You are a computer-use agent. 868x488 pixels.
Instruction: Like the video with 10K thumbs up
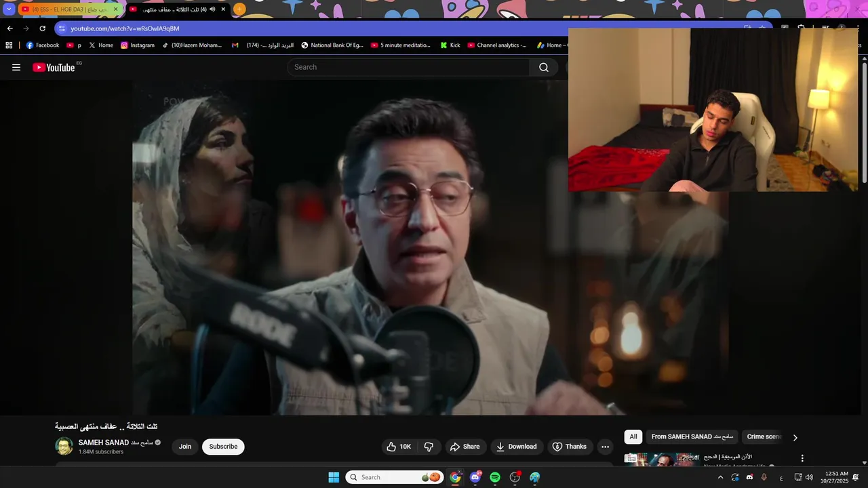(x=399, y=447)
